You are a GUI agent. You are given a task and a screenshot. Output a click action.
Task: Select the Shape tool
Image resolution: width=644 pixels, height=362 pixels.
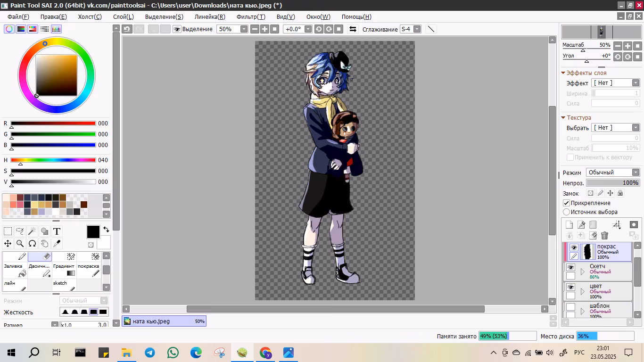[x=44, y=231]
